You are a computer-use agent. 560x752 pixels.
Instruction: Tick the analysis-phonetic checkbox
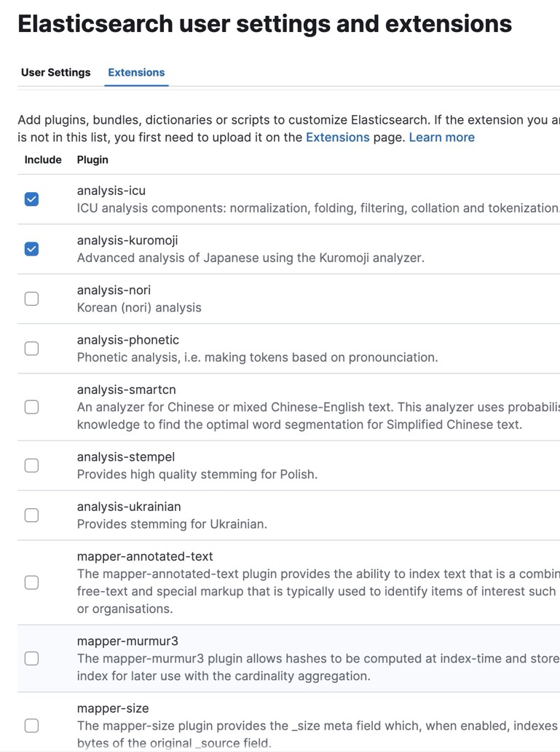tap(31, 349)
